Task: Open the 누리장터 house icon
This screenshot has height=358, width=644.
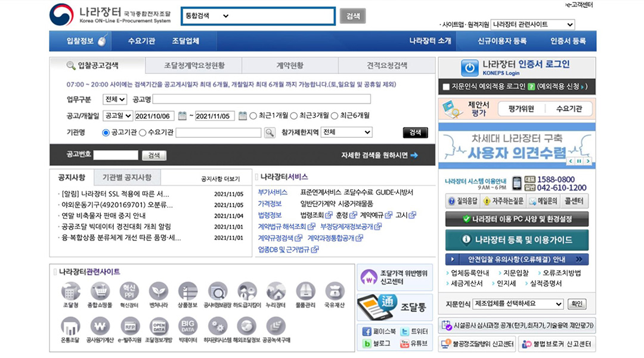Action: click(x=275, y=291)
